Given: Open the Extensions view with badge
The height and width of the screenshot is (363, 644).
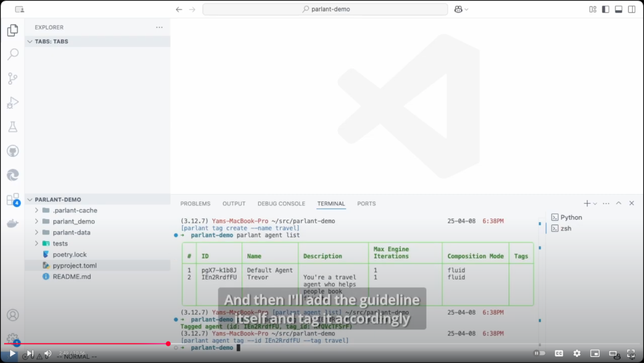Looking at the screenshot, I should tap(13, 199).
